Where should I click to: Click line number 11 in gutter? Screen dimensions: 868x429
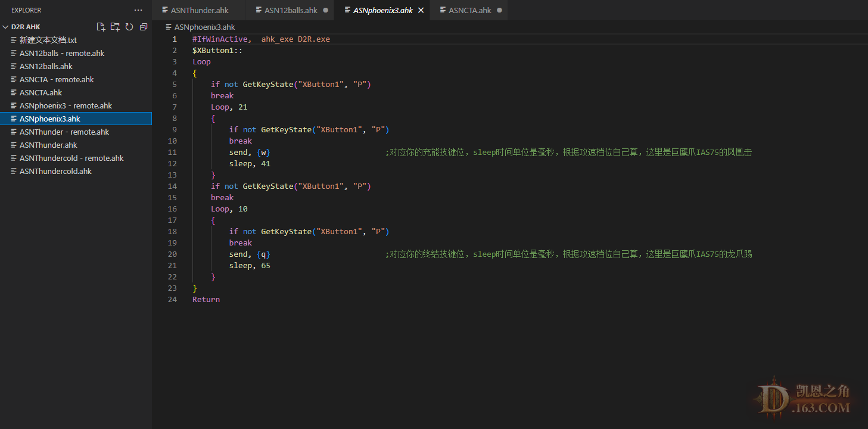[x=172, y=152]
